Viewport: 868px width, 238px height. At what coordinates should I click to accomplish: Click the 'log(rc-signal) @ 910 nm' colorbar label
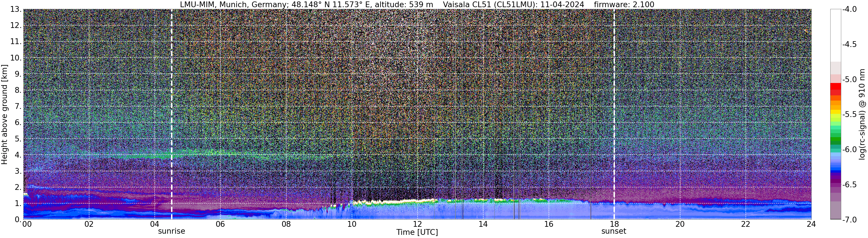click(x=862, y=114)
